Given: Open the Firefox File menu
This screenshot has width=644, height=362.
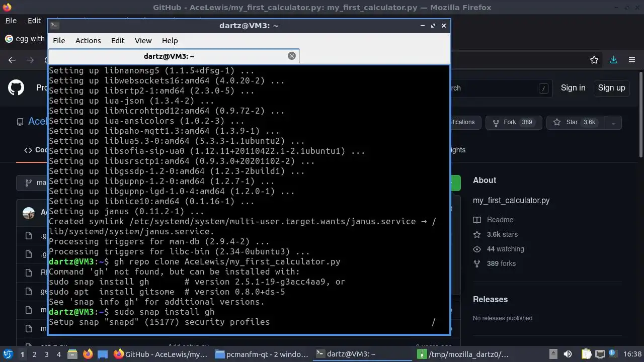Looking at the screenshot, I should [11, 21].
